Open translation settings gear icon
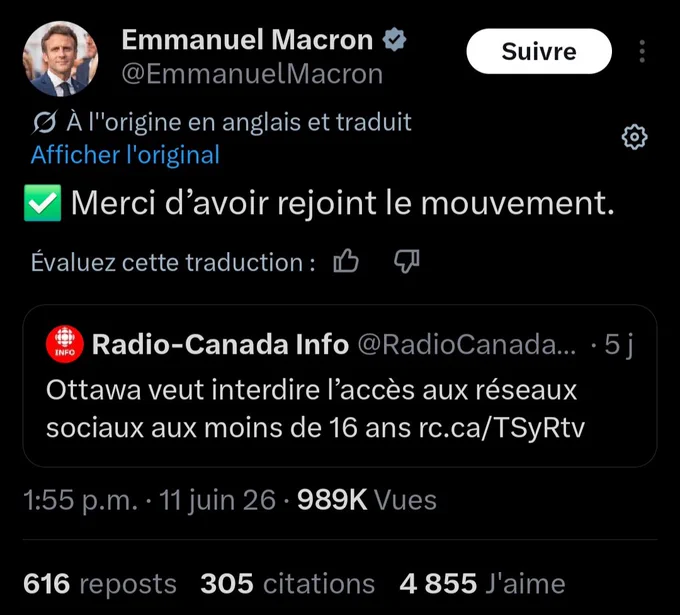The height and width of the screenshot is (615, 680). pyautogui.click(x=634, y=137)
